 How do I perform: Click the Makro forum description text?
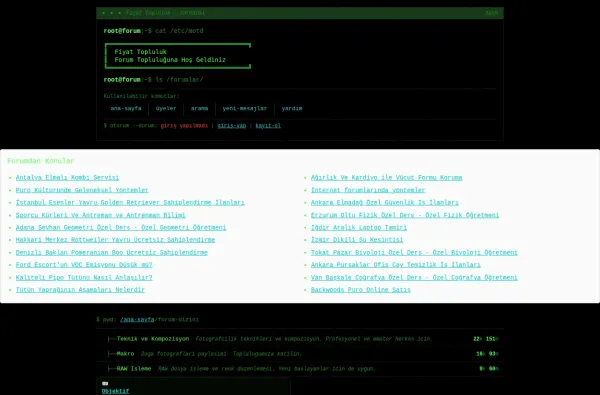click(221, 354)
